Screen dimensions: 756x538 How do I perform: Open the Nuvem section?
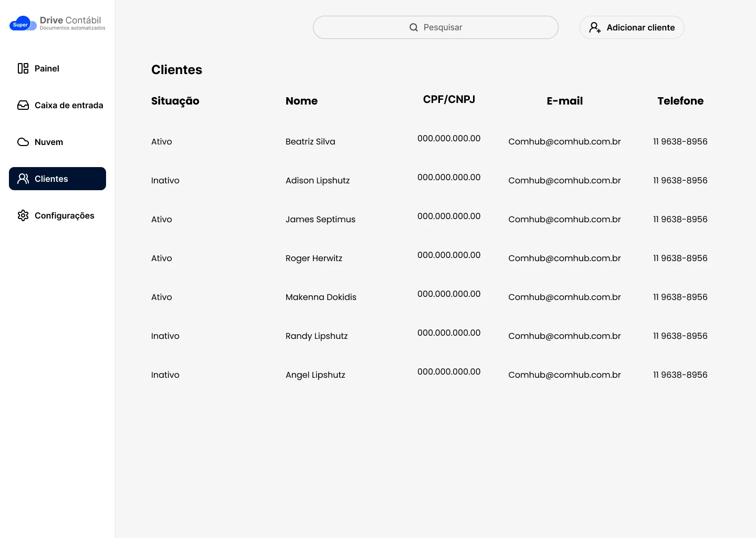click(x=48, y=142)
